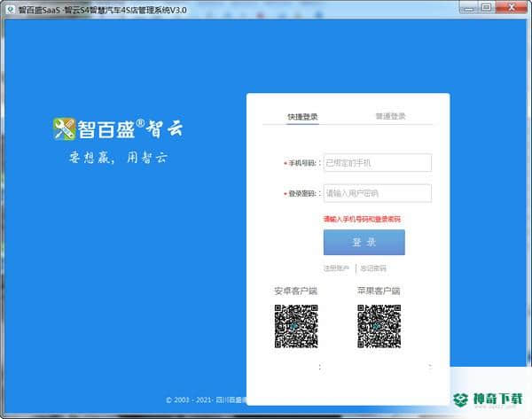Maximize the 智百盛SaaS window
Screen dimensions: 532x419
[x=486, y=7]
